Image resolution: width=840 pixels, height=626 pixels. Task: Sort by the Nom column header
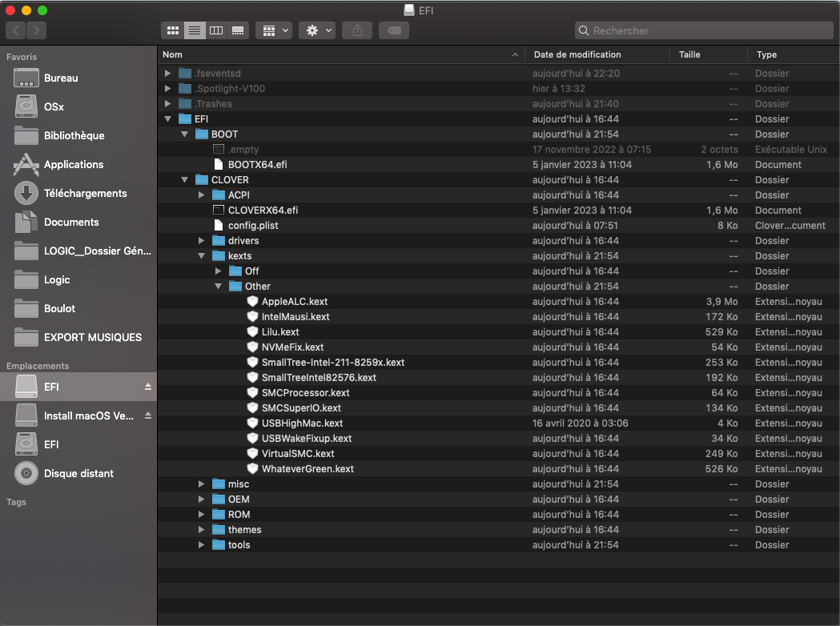[340, 54]
